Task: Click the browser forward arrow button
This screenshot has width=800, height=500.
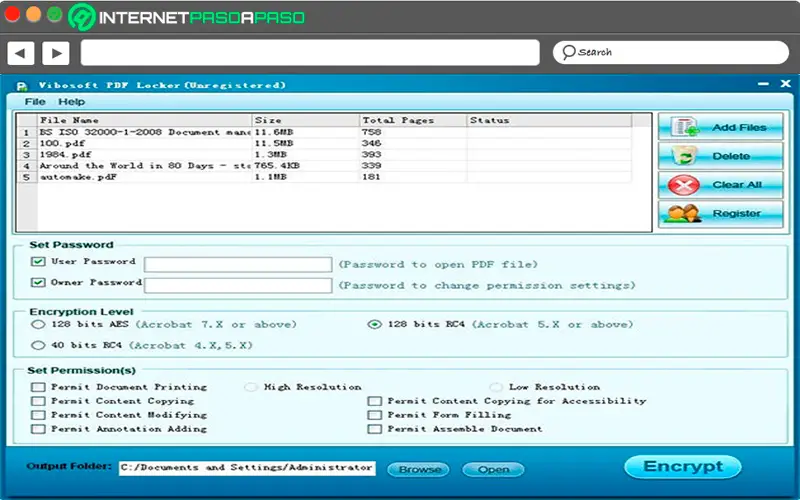Action: (56, 53)
